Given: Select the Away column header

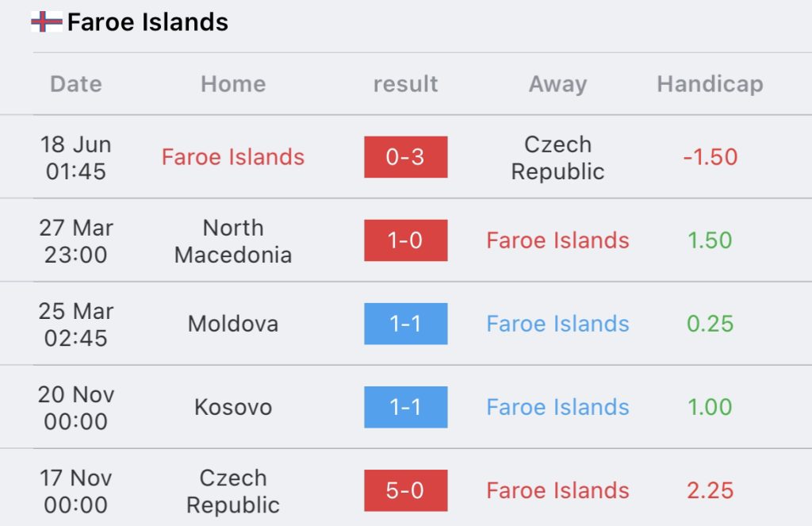Looking at the screenshot, I should [x=557, y=84].
